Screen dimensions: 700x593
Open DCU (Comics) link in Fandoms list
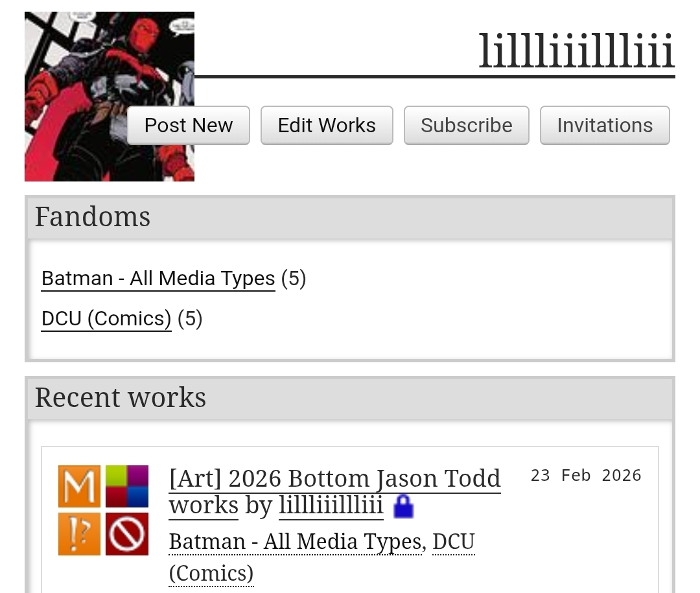click(x=106, y=318)
